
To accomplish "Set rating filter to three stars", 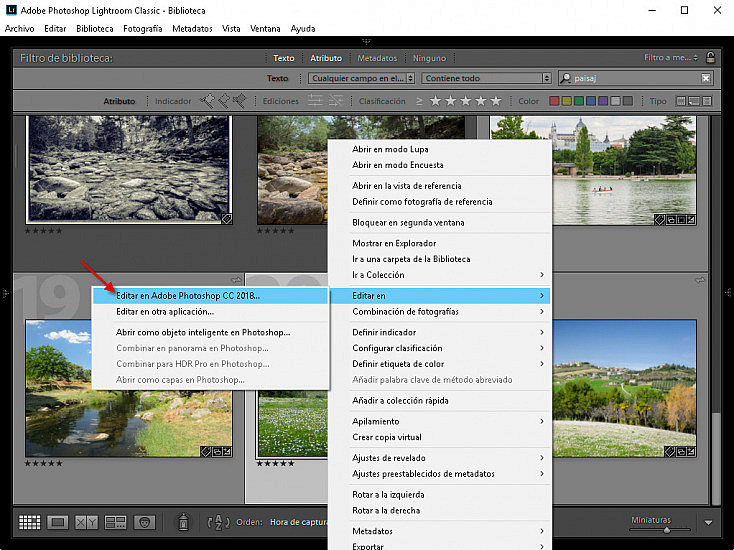I will tap(466, 101).
